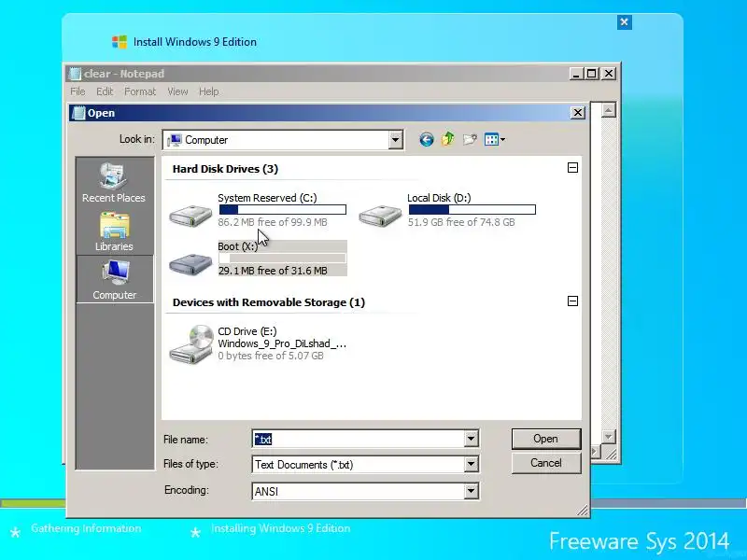Open the Help menu in Notepad
Screen dimensions: 747x560
[208, 91]
